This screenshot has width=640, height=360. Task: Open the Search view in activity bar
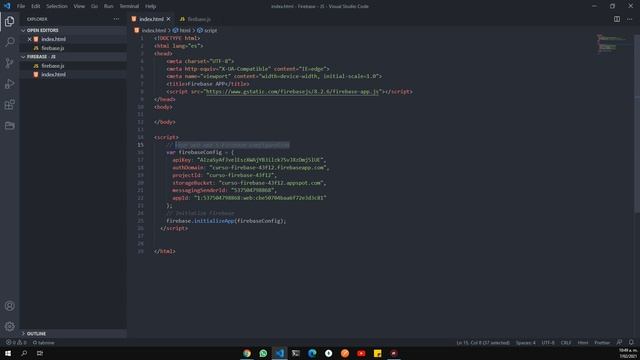pos(10,42)
